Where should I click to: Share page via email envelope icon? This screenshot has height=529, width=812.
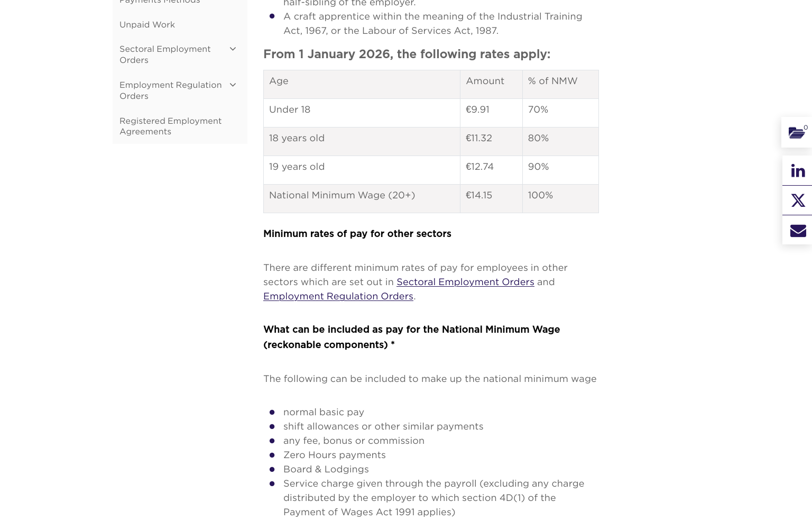click(x=798, y=230)
